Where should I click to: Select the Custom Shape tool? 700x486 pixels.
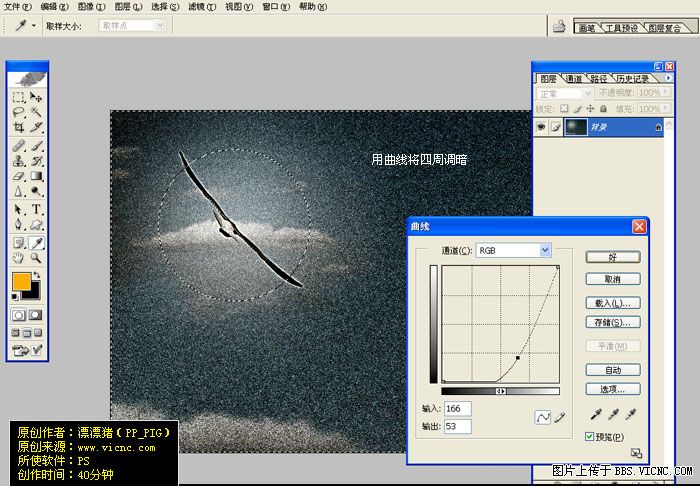click(36, 224)
